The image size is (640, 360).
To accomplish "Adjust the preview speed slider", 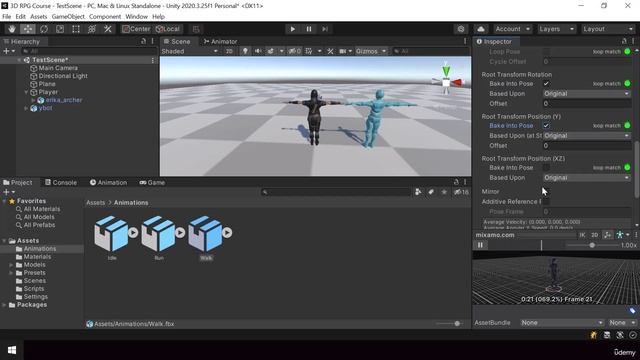I will (x=592, y=245).
